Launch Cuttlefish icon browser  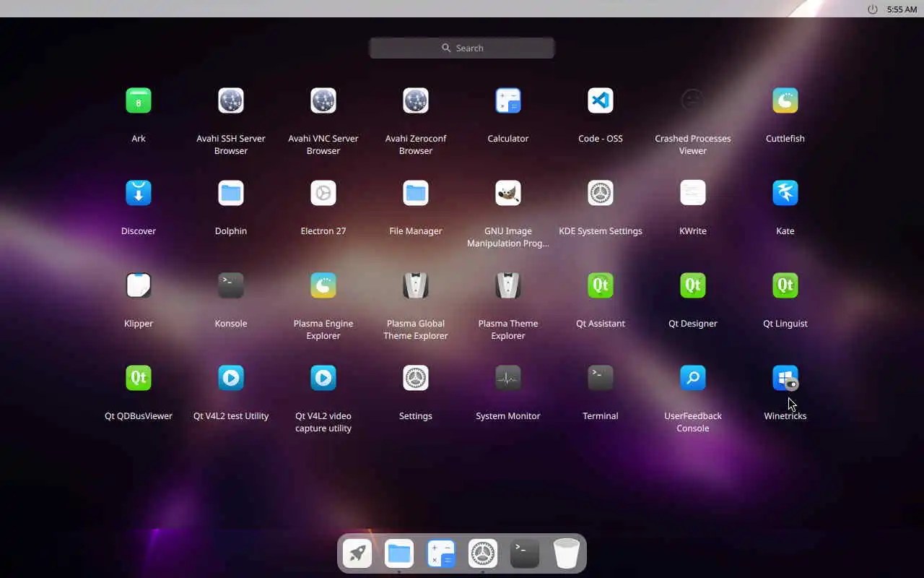(x=785, y=100)
